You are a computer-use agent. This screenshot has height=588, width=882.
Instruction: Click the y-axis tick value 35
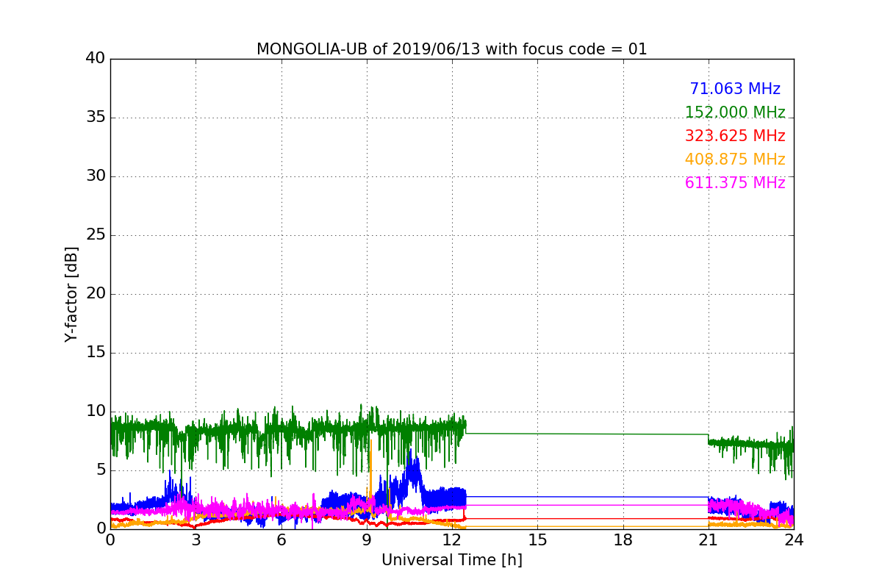pyautogui.click(x=96, y=117)
